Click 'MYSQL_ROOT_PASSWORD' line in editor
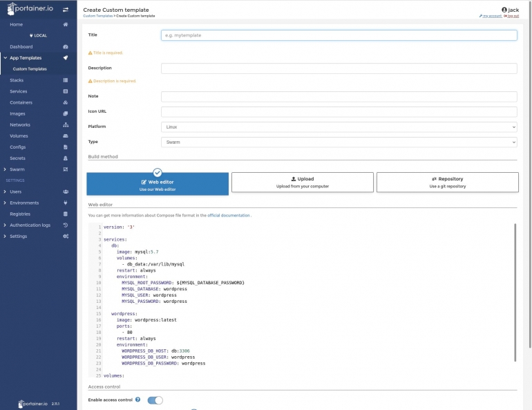Screen dimensions: 532x410 (183, 283)
